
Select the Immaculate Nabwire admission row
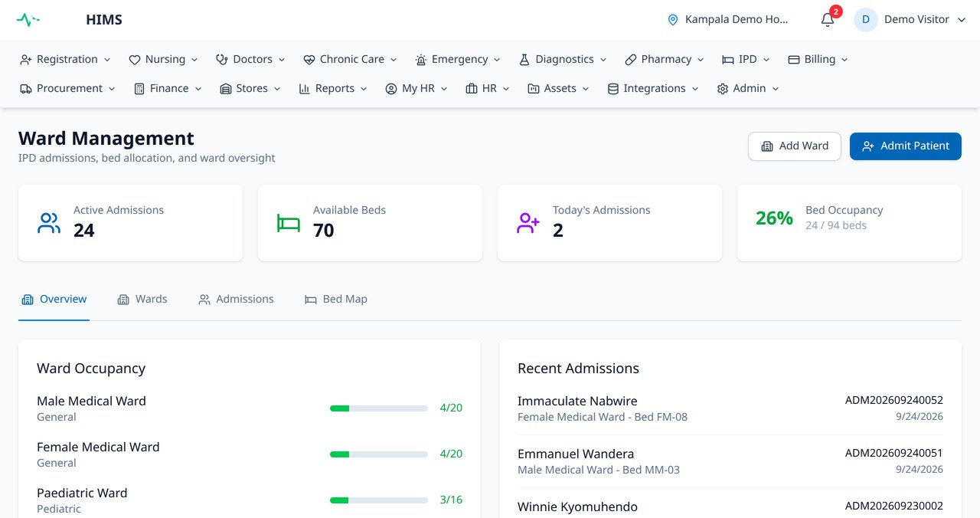[x=730, y=408]
